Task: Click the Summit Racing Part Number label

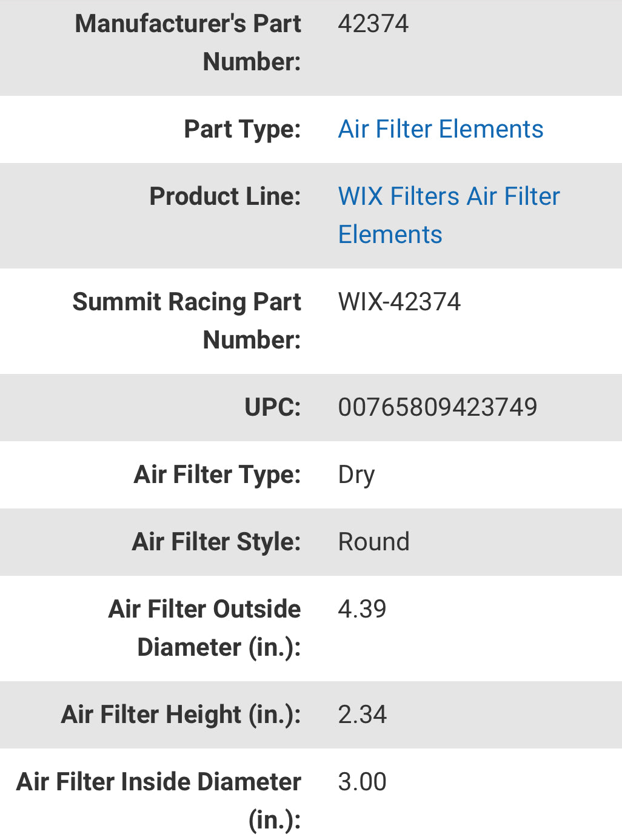Action: (x=187, y=321)
